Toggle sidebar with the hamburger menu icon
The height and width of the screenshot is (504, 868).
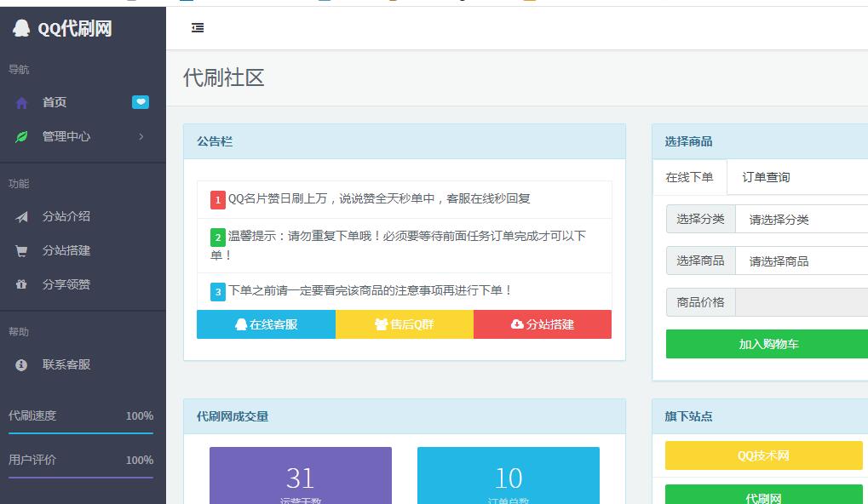point(198,27)
